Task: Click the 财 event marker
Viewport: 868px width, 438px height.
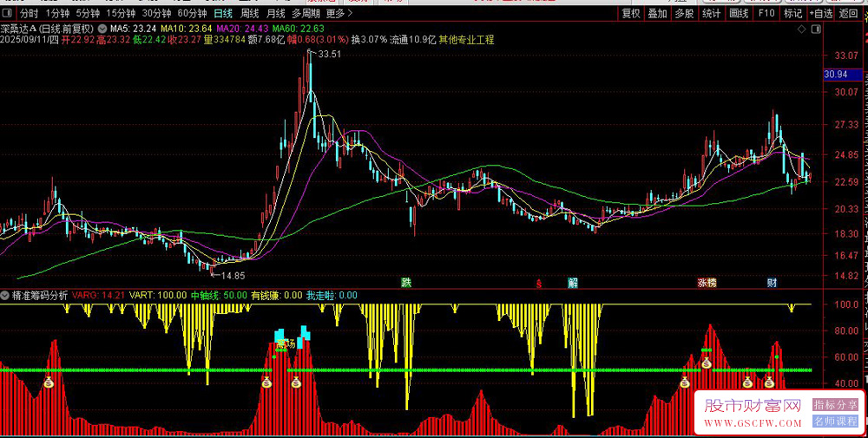Action: [x=773, y=283]
